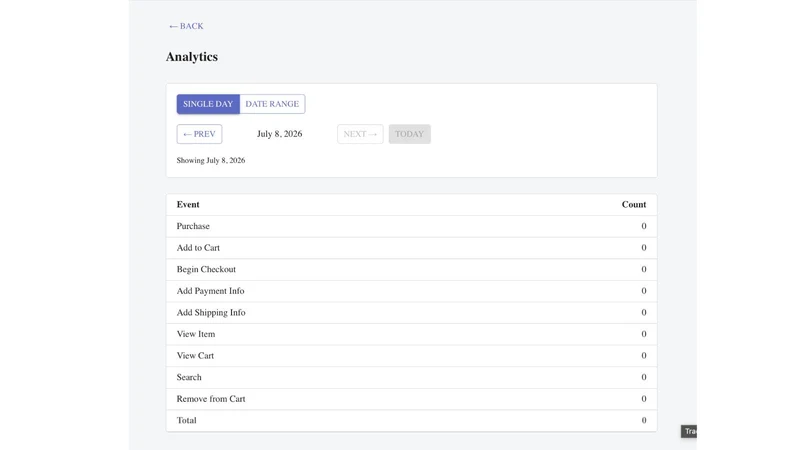Select the Begin Checkout row label
The width and height of the screenshot is (800, 450).
click(206, 269)
